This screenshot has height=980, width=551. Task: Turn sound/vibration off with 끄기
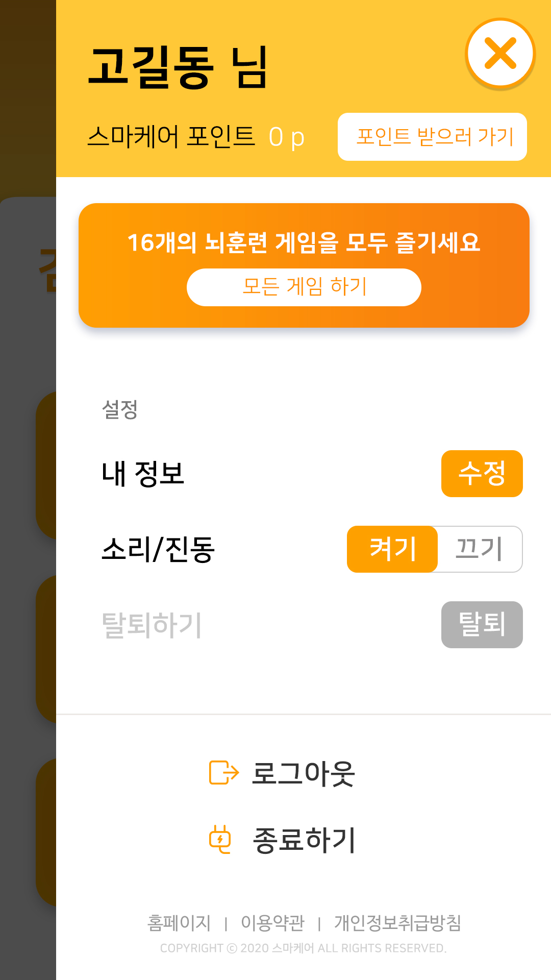[480, 549]
